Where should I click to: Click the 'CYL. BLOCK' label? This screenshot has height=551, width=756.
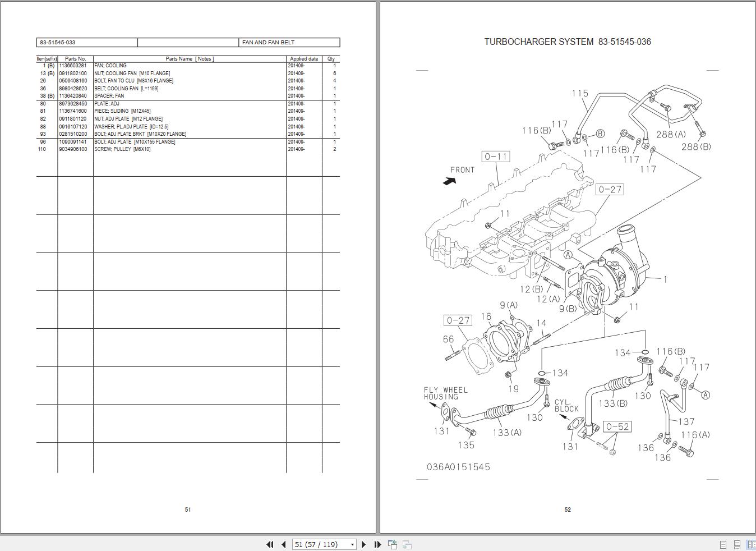566,406
